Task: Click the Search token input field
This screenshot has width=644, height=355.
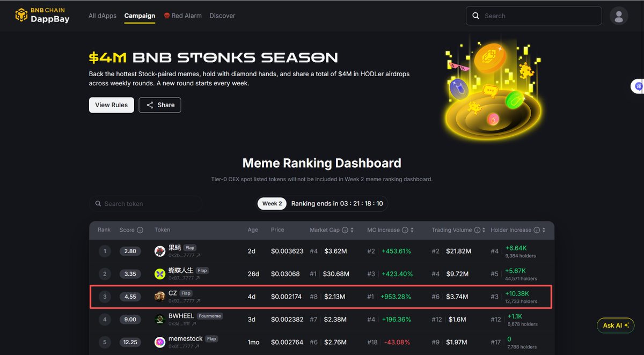Action: (145, 204)
